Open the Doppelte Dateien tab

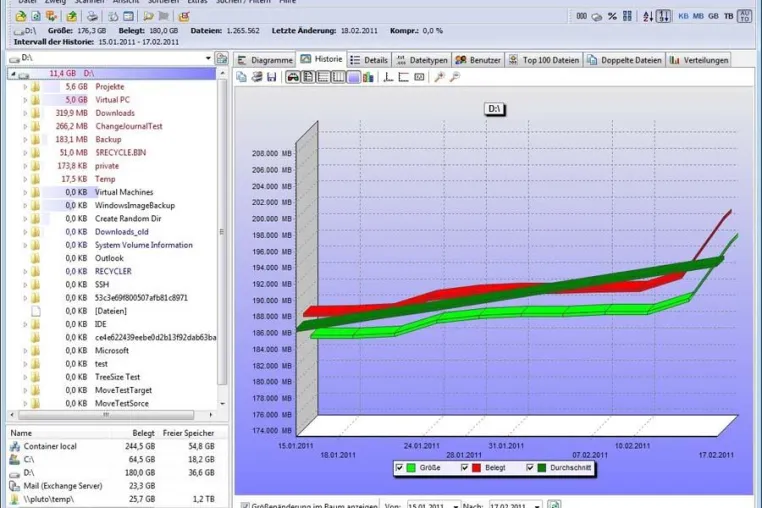pyautogui.click(x=624, y=60)
